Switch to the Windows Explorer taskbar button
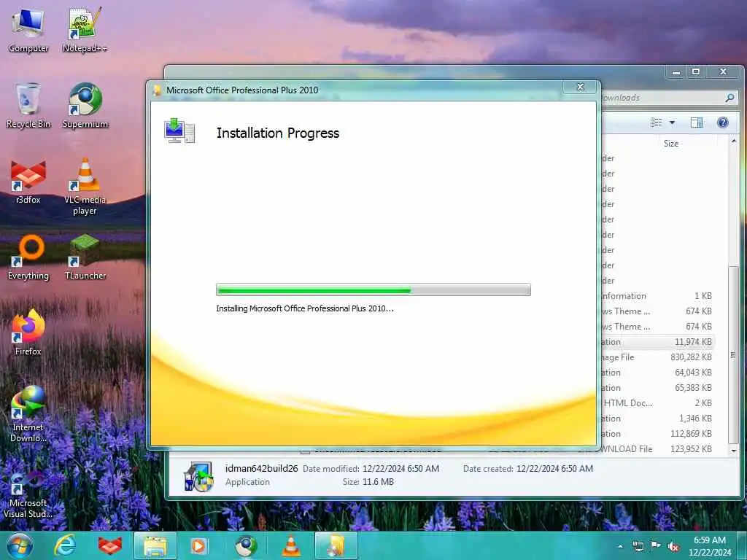Image resolution: width=747 pixels, height=560 pixels. [155, 545]
